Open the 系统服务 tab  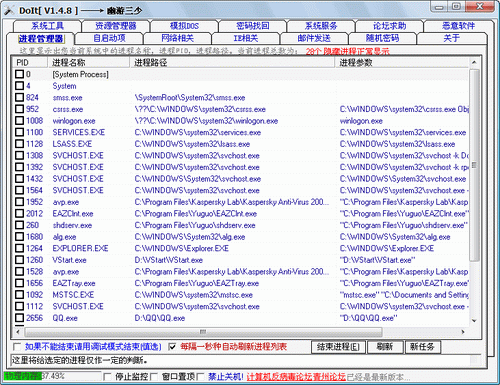click(321, 26)
